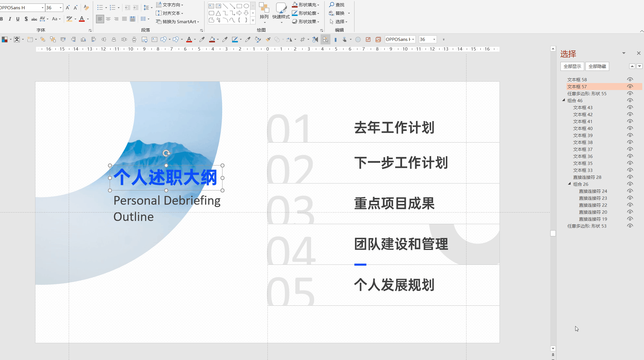Click the bulleted list icon

tap(100, 8)
